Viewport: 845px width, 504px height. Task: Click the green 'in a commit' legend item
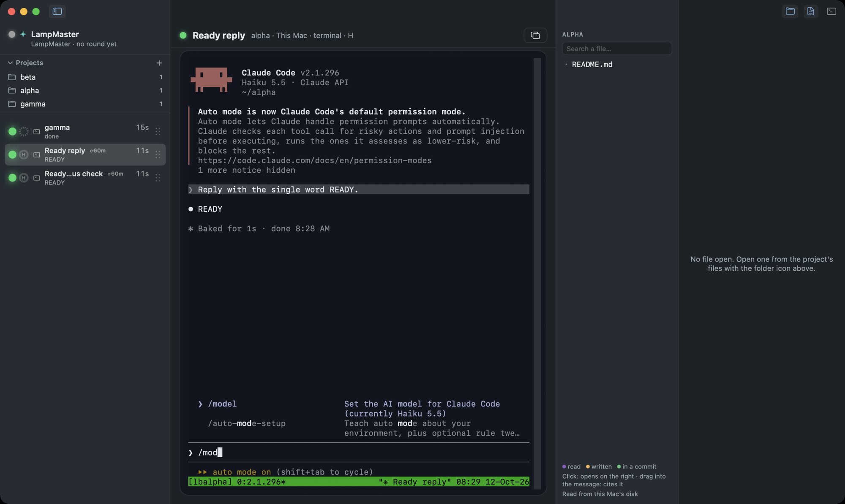[637, 466]
